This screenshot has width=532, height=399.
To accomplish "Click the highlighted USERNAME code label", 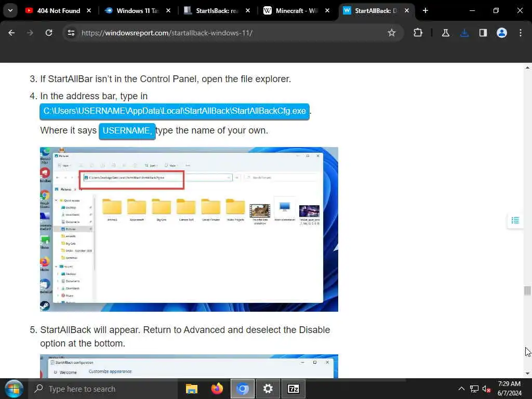I will coord(127,131).
